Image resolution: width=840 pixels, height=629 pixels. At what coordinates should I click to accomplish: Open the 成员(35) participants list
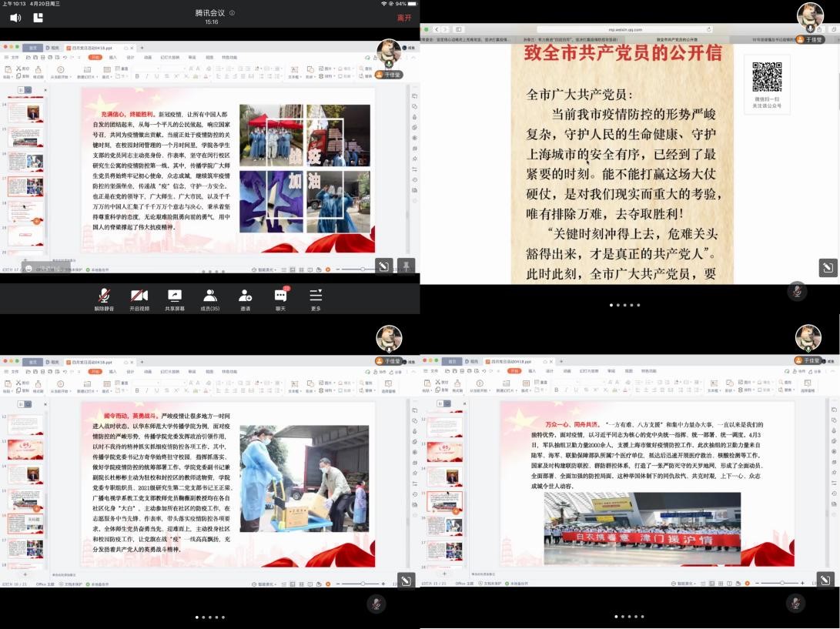click(x=209, y=299)
